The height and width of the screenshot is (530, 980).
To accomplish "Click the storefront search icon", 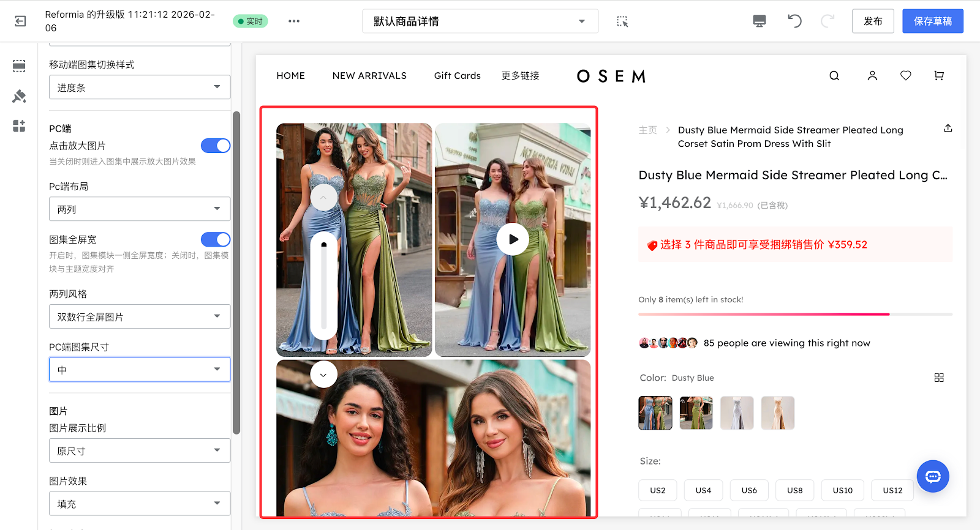I will [x=834, y=76].
